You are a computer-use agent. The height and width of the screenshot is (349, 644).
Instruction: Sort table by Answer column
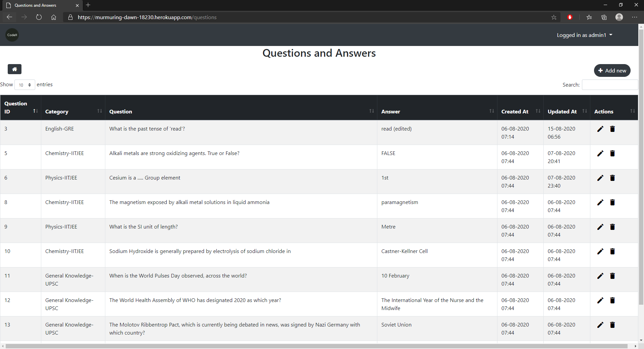(437, 108)
